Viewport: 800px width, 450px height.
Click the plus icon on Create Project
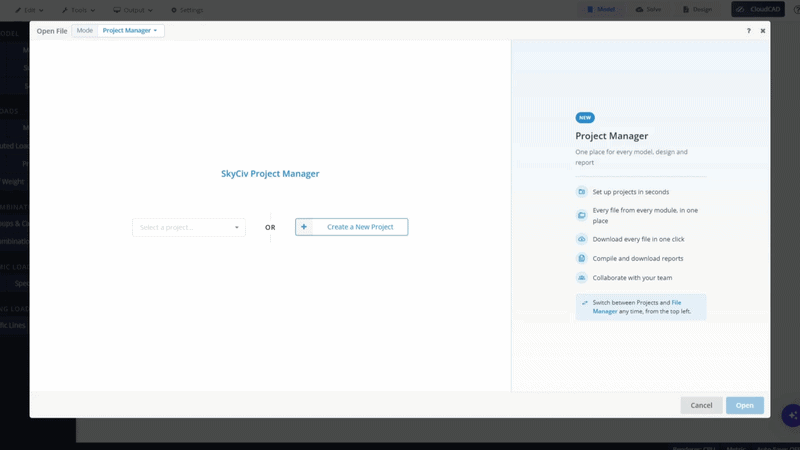point(304,227)
